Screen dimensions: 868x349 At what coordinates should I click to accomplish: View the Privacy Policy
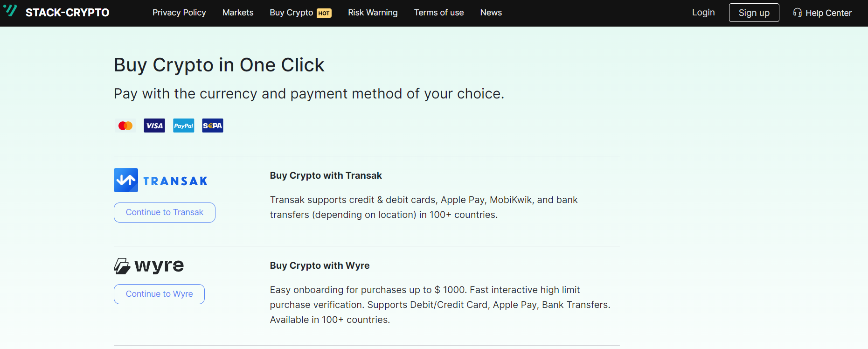(x=179, y=13)
